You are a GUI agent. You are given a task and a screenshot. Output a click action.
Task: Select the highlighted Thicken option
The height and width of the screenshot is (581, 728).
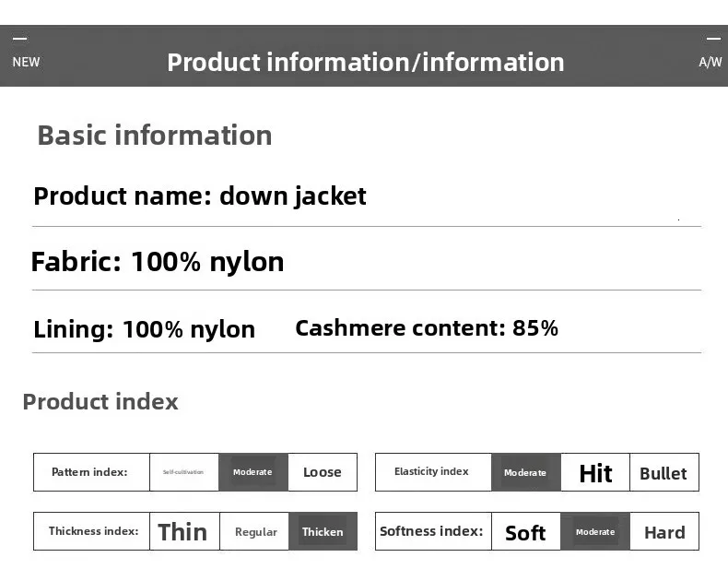click(x=323, y=531)
